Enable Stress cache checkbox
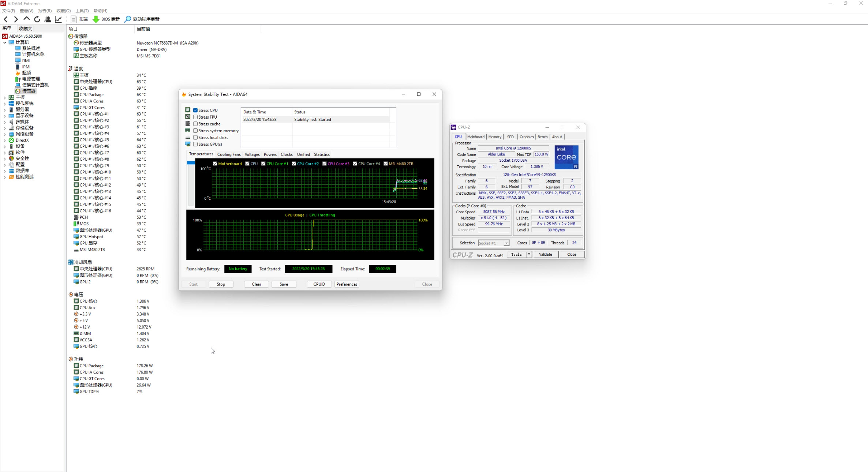This screenshot has height=472, width=868. 195,124
